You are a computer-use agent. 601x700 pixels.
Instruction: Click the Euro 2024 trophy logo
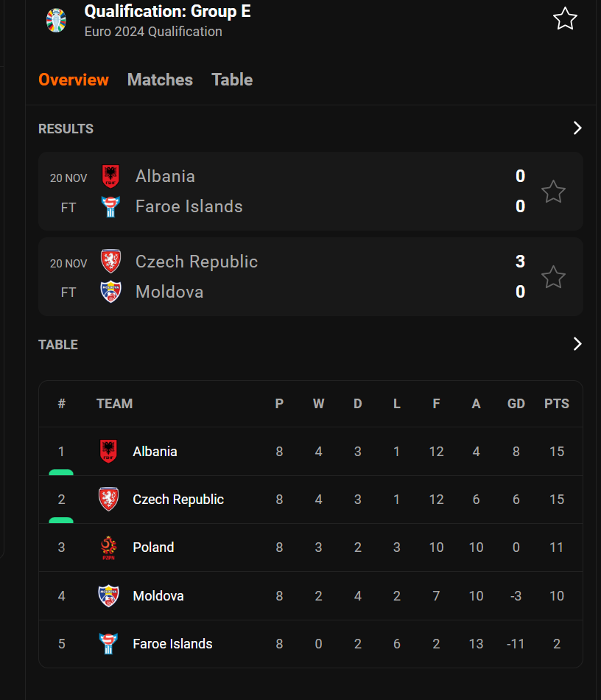pos(56,21)
